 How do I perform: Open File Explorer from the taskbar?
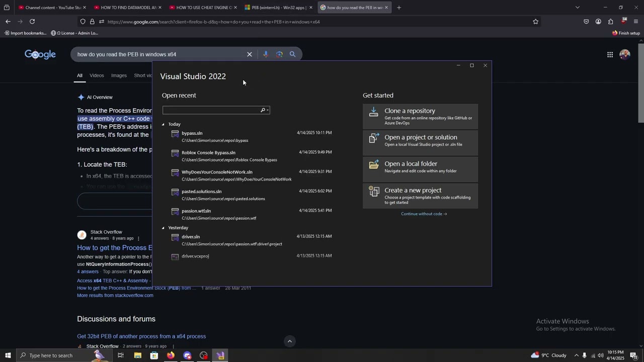point(137,355)
